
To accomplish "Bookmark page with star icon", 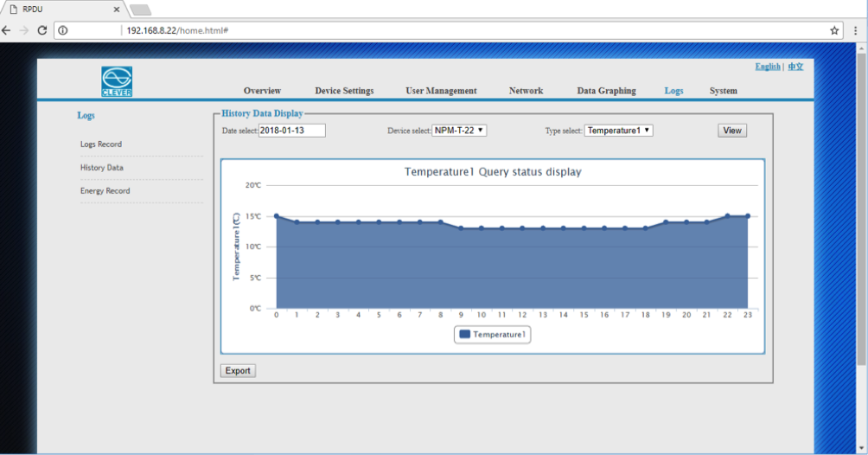I will (834, 30).
